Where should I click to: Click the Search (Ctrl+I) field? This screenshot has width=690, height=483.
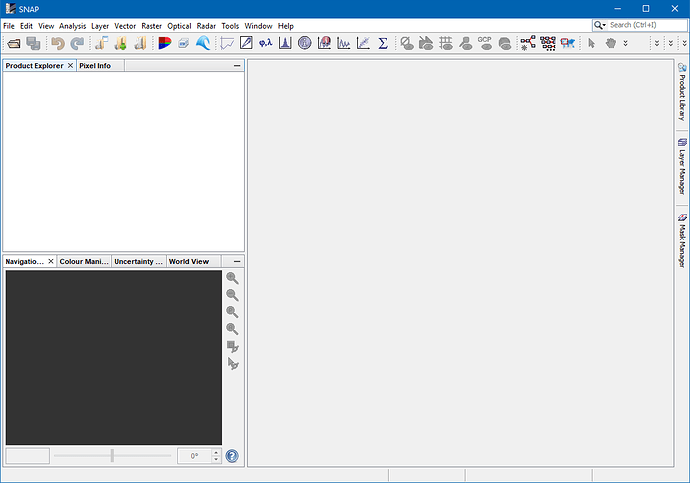click(647, 26)
